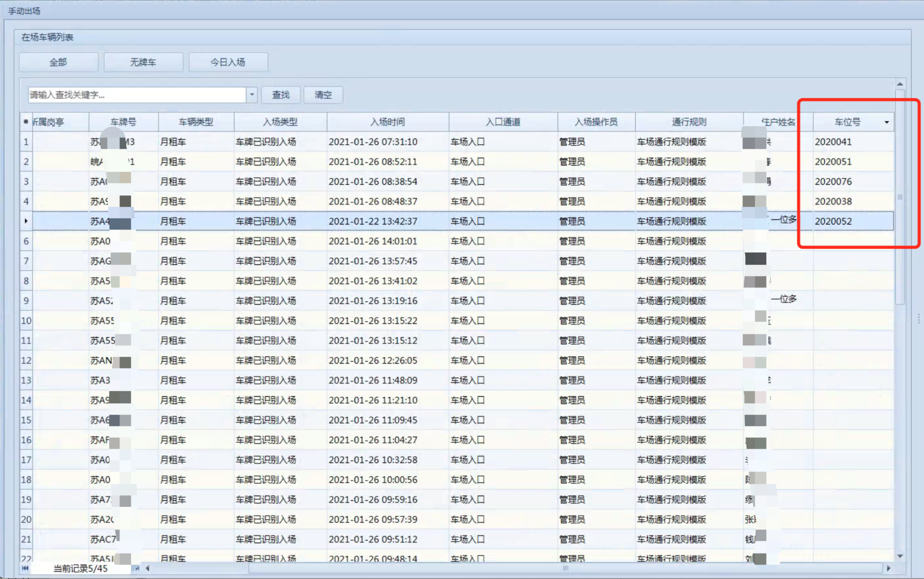This screenshot has height=579, width=924.
Task: Click entry time 2021-01-26 10:32:58
Action: (387, 460)
